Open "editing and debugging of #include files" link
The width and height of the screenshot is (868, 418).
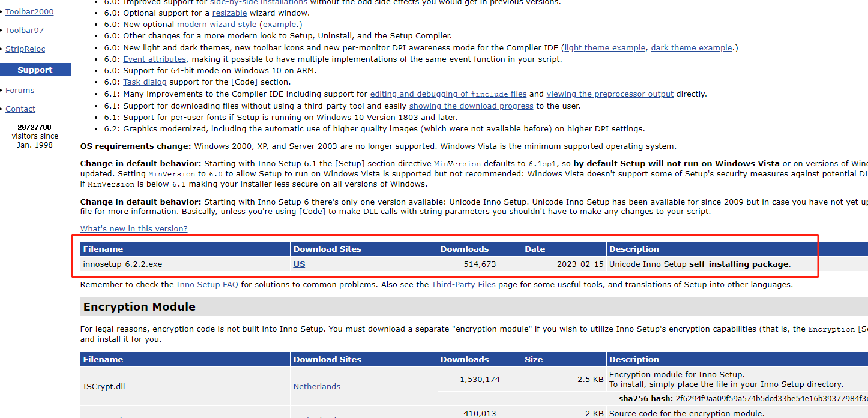tap(448, 94)
